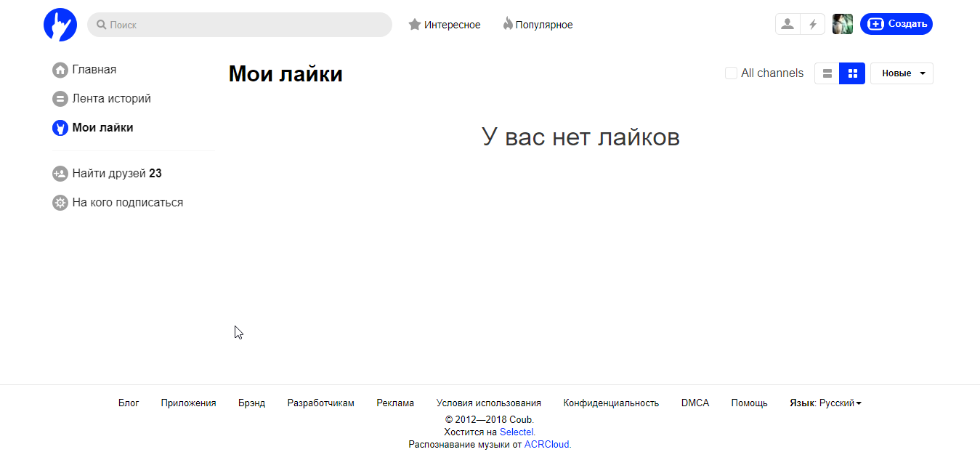Open the Coub home logo
The image size is (980, 452).
[60, 24]
